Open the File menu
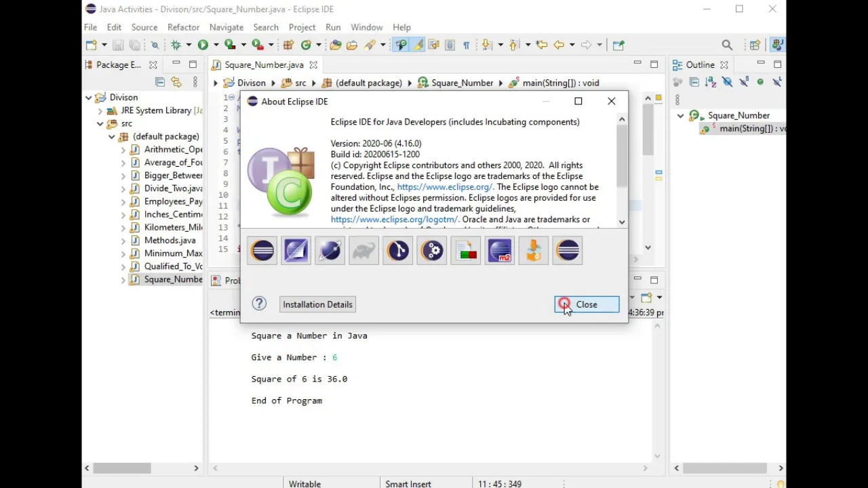This screenshot has height=488, width=868. [90, 27]
